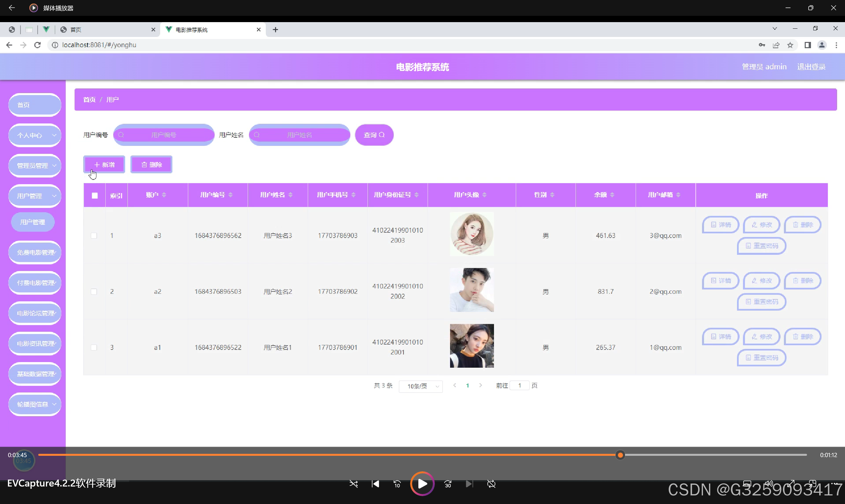Open 用户管理 submenu item

[x=33, y=222]
